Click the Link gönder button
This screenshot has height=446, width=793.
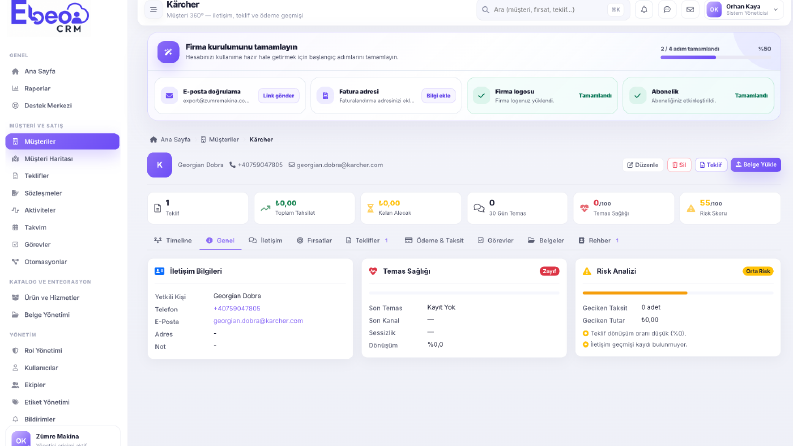pyautogui.click(x=279, y=96)
